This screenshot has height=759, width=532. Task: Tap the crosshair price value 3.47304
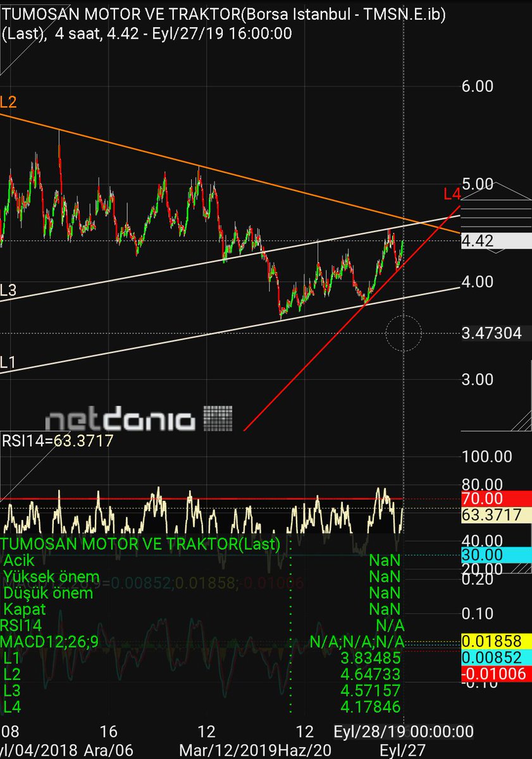pos(492,333)
